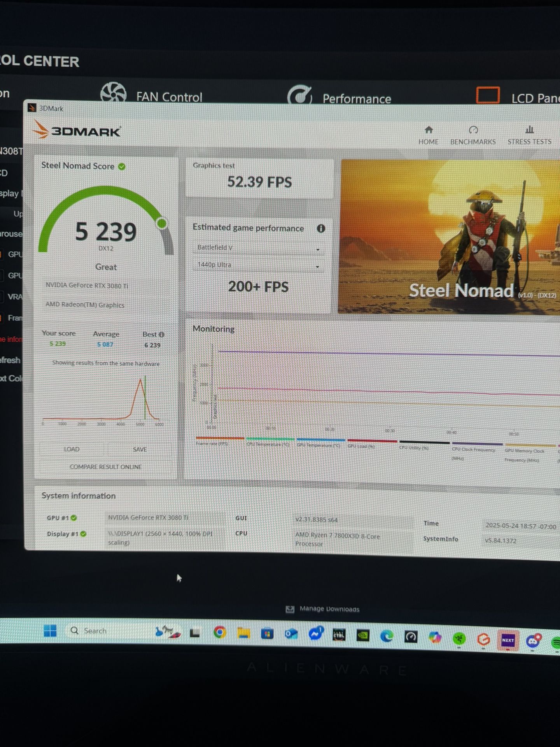Click the 3DMARK logo in the header
560x747 pixels.
pos(76,130)
